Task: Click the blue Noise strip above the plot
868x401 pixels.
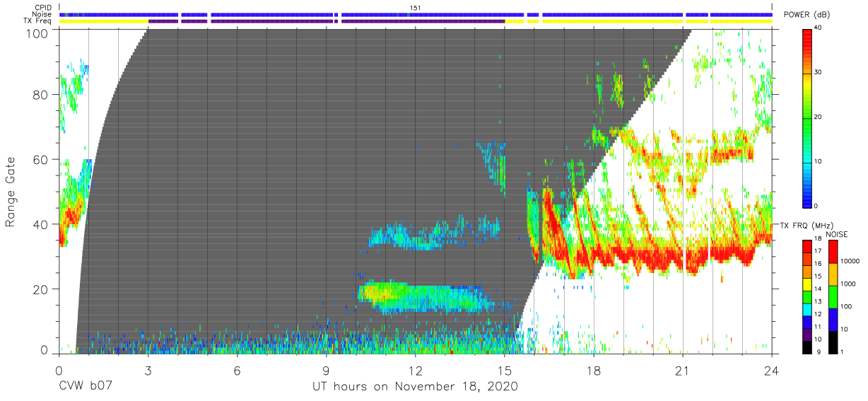Action: pyautogui.click(x=416, y=14)
